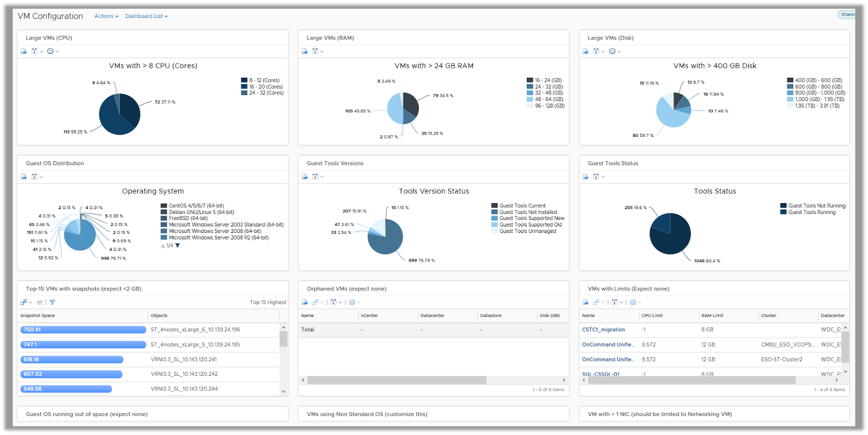
Task: Click Orphaned VMs horizontal scrollbar right arrow
Action: click(x=564, y=380)
